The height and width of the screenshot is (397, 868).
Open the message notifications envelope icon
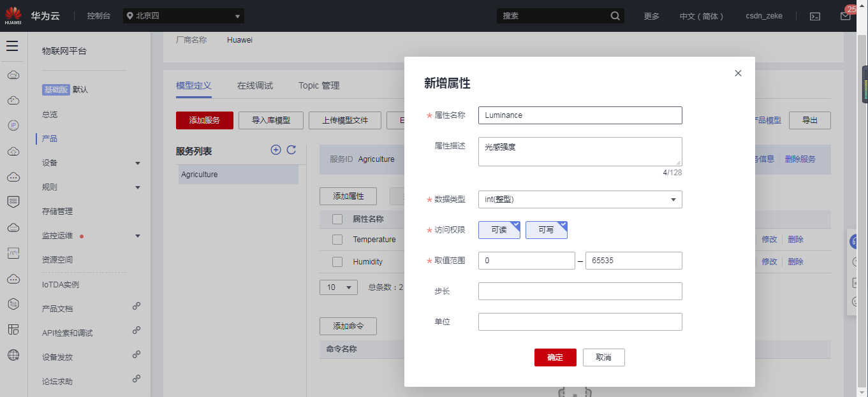tap(845, 17)
